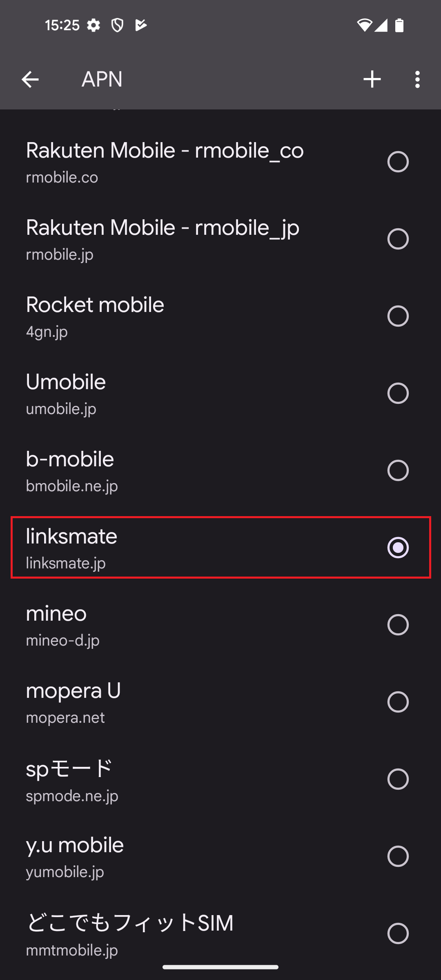
Task: Tap the Wi-Fi signal status icon
Action: pyautogui.click(x=364, y=25)
